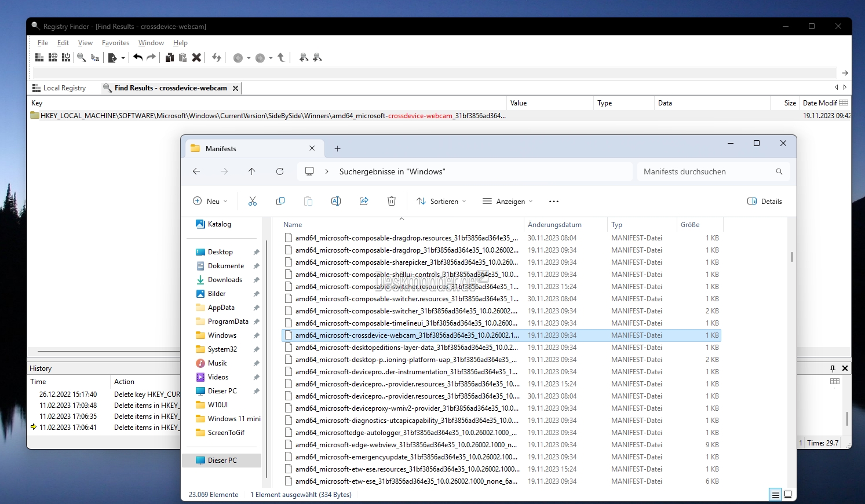Click the Replace (b-a) toolbar icon
Screen dimensions: 865x504
(x=95, y=57)
